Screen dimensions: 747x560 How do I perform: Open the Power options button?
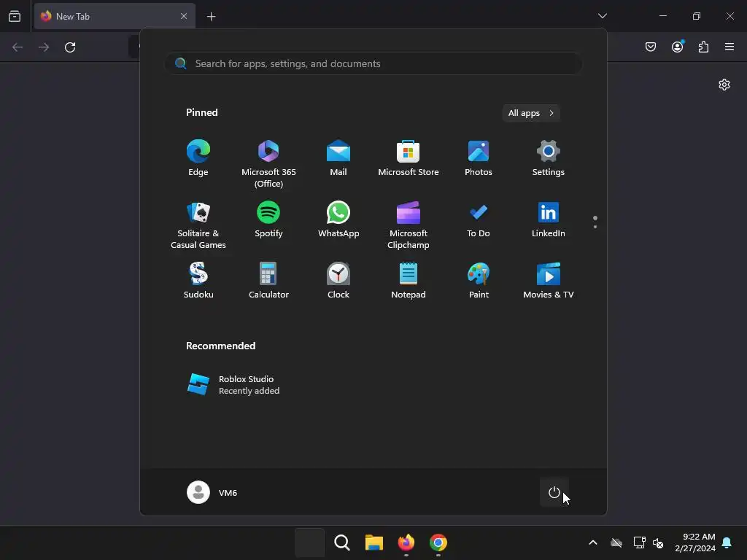pyautogui.click(x=554, y=492)
